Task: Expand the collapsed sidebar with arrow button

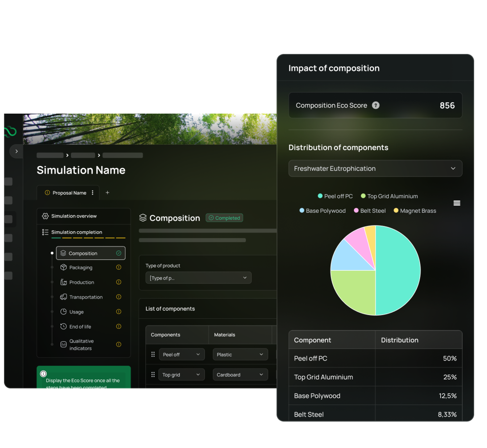Action: (x=16, y=151)
